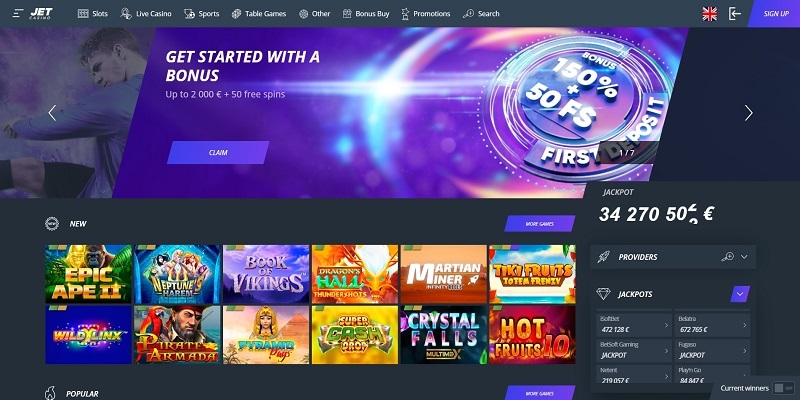Click the rocket icon beside Providers
Viewport: 800px width, 400px height.
click(603, 257)
